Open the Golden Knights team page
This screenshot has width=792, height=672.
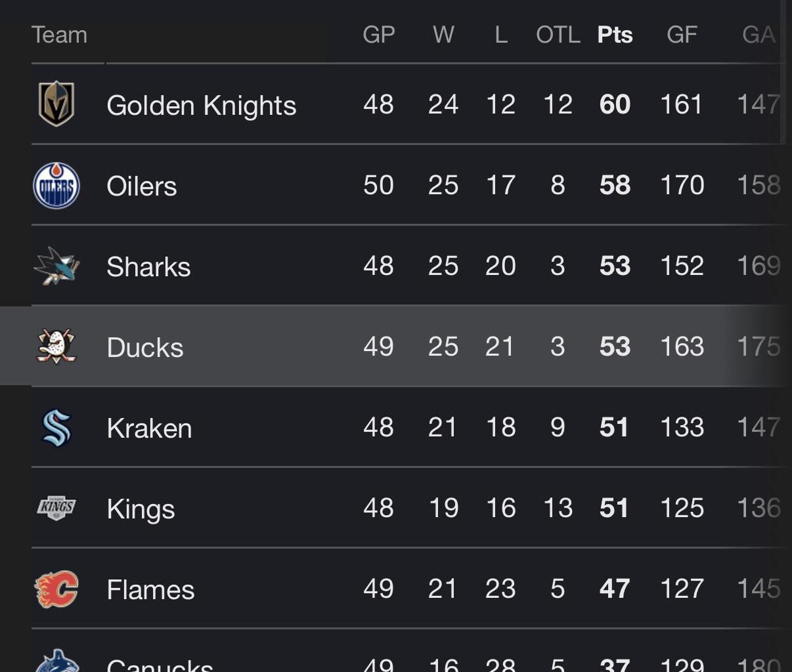pos(202,104)
